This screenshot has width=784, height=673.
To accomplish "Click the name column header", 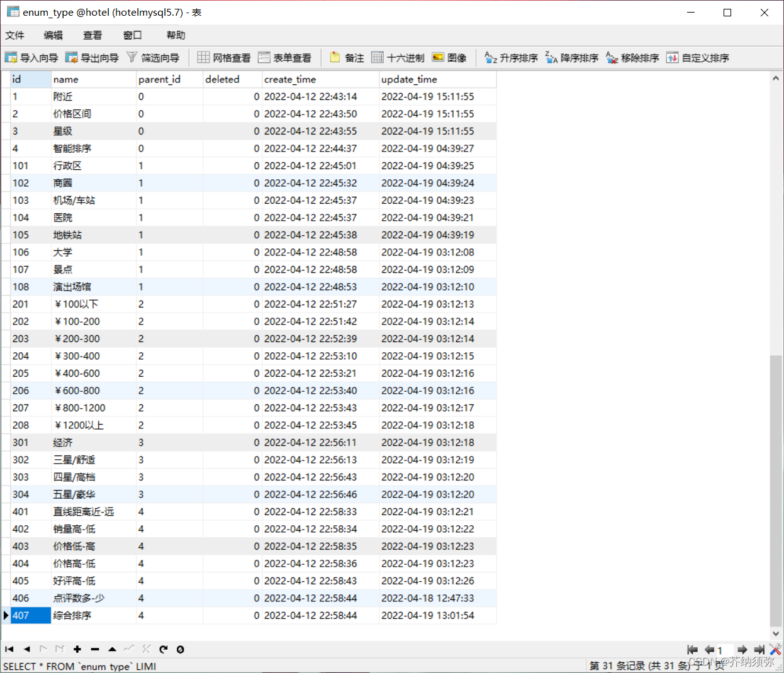I will tap(94, 79).
